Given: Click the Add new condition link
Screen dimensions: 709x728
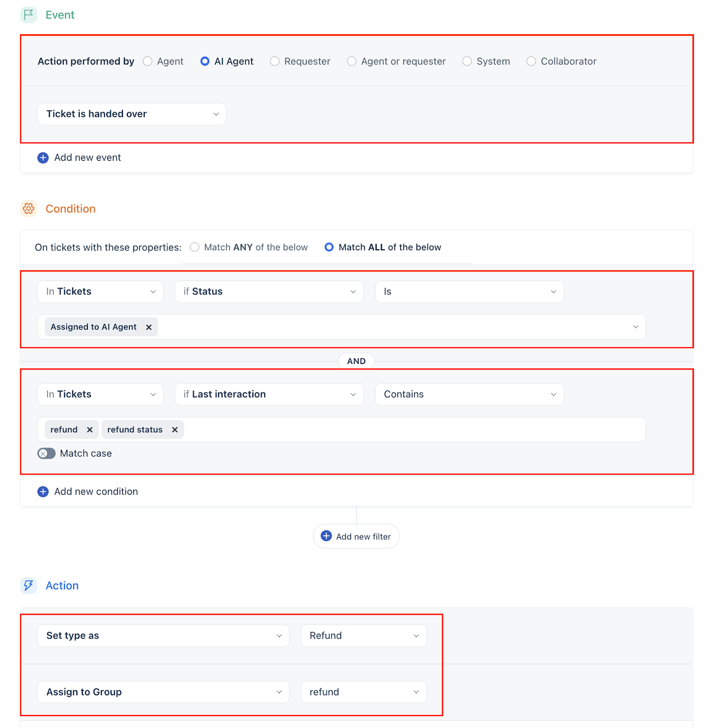Looking at the screenshot, I should [96, 492].
